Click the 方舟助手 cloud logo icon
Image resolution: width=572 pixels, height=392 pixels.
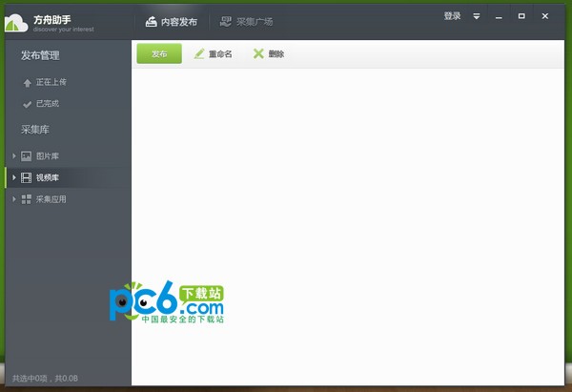tap(16, 24)
